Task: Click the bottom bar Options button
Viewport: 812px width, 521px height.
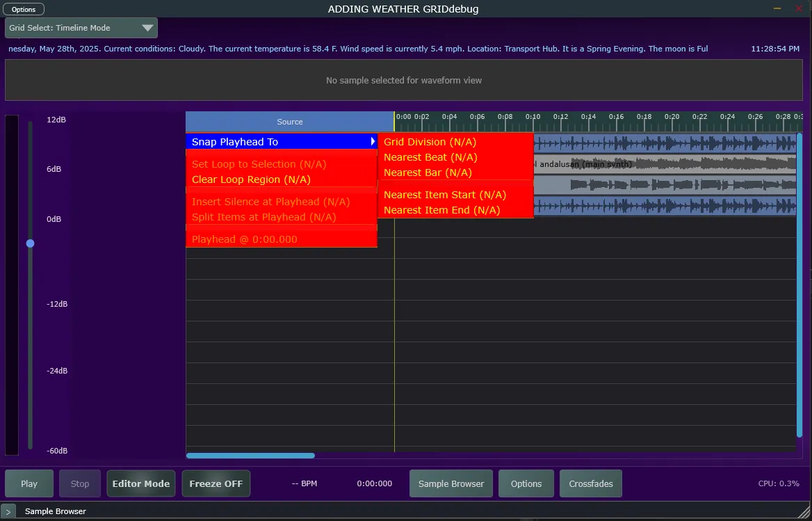Action: (x=526, y=483)
